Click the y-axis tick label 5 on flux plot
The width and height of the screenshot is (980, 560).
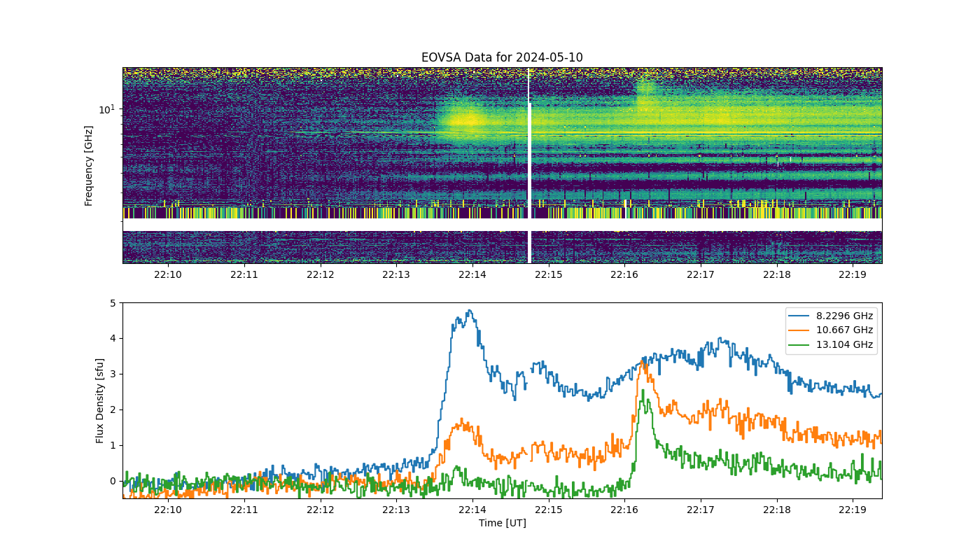pyautogui.click(x=113, y=303)
